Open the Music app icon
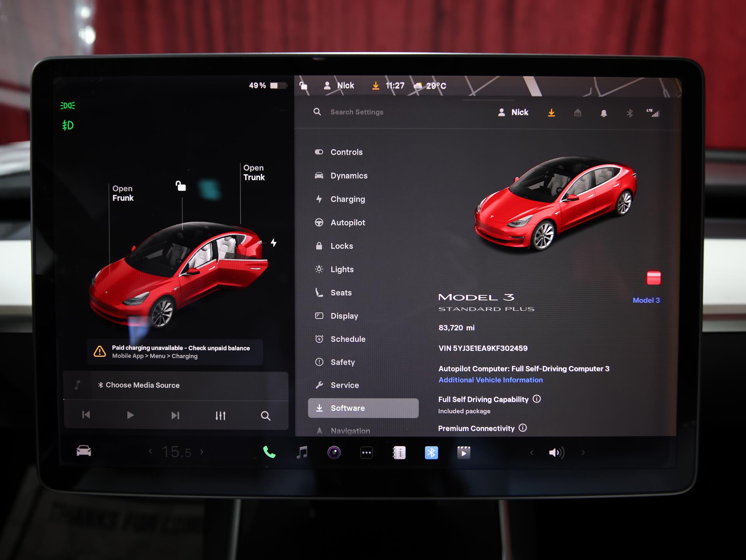The width and height of the screenshot is (746, 560). point(302,452)
